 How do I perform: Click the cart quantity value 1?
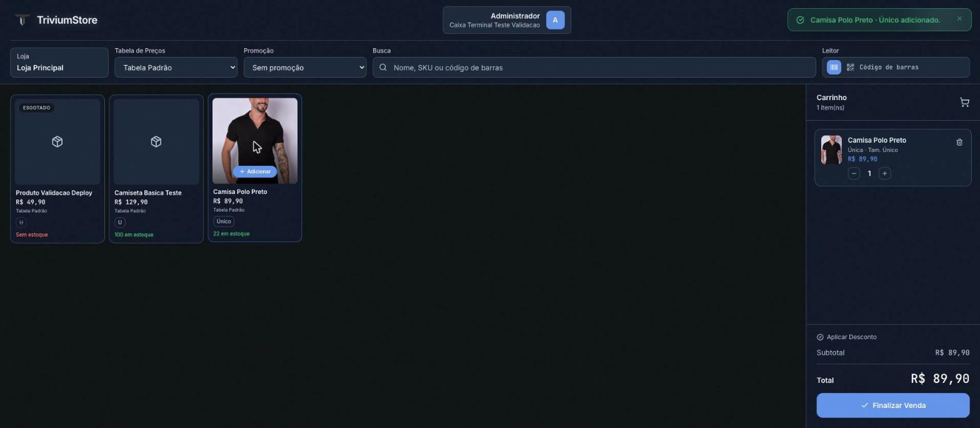(869, 173)
